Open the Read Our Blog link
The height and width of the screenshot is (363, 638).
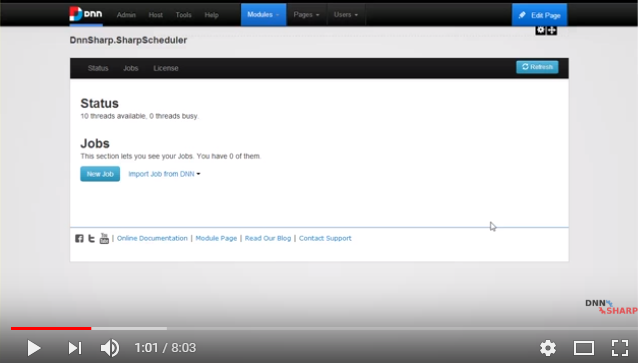(x=268, y=238)
